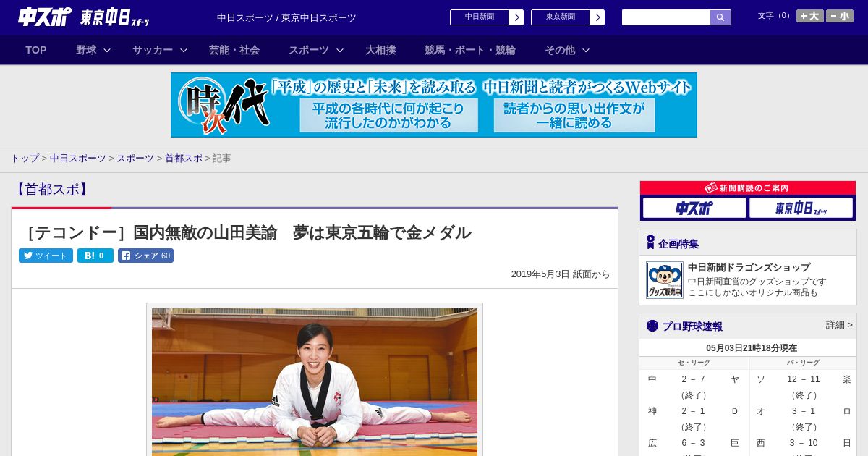
Task: Open the 中日新聞 link button
Action: 479,17
